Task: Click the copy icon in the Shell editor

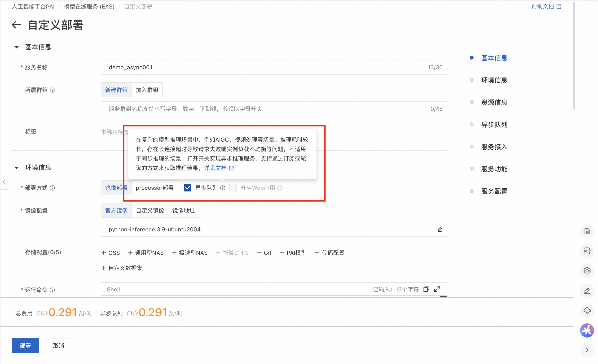Action: pyautogui.click(x=426, y=289)
